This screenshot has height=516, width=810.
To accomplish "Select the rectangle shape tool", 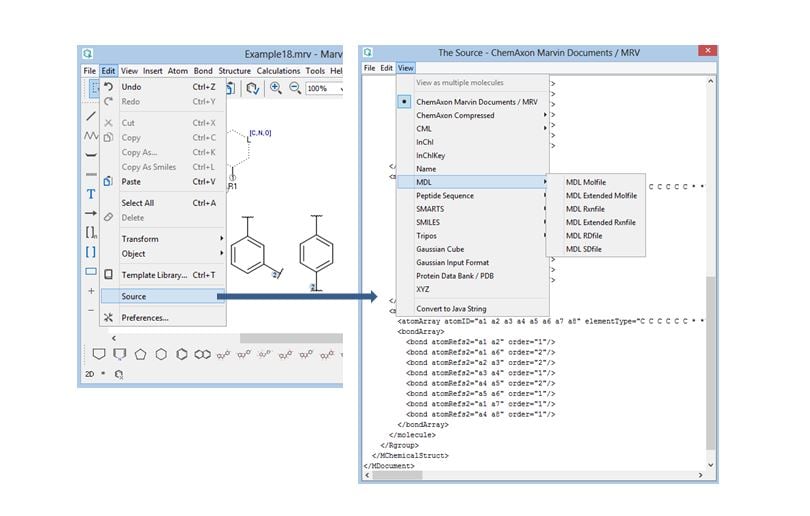I will click(x=91, y=271).
